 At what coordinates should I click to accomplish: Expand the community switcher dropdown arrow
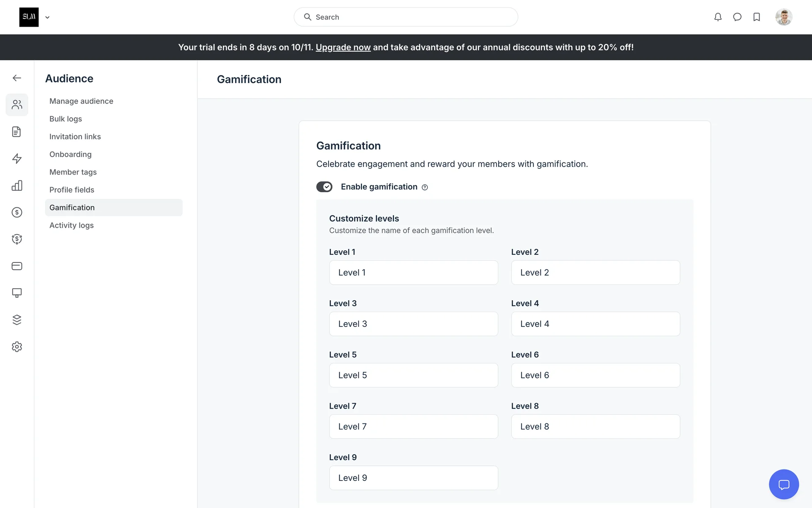(x=47, y=17)
